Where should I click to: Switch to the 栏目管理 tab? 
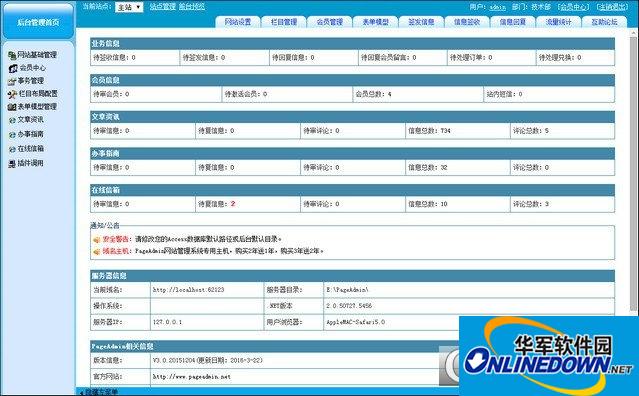tap(284, 22)
